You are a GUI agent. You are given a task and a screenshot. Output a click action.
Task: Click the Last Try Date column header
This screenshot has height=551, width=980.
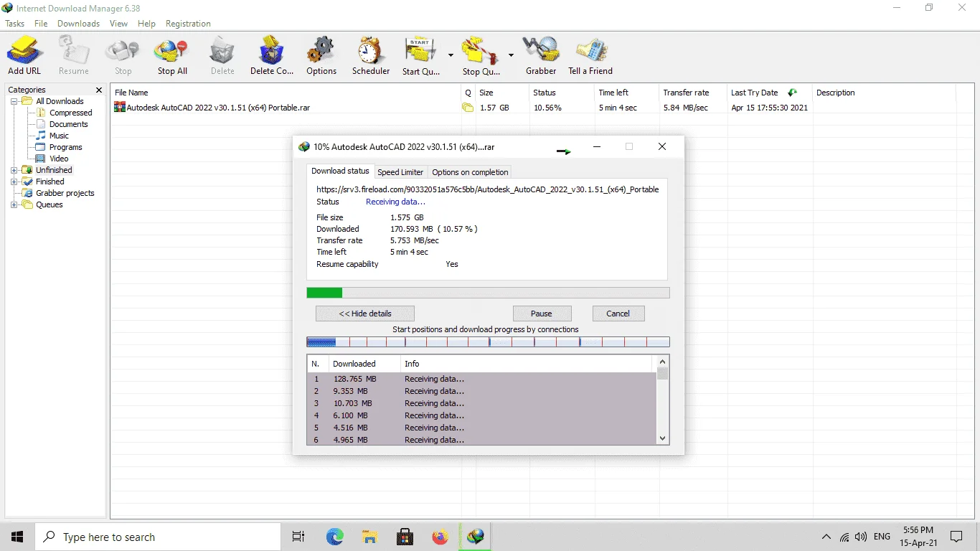point(768,93)
